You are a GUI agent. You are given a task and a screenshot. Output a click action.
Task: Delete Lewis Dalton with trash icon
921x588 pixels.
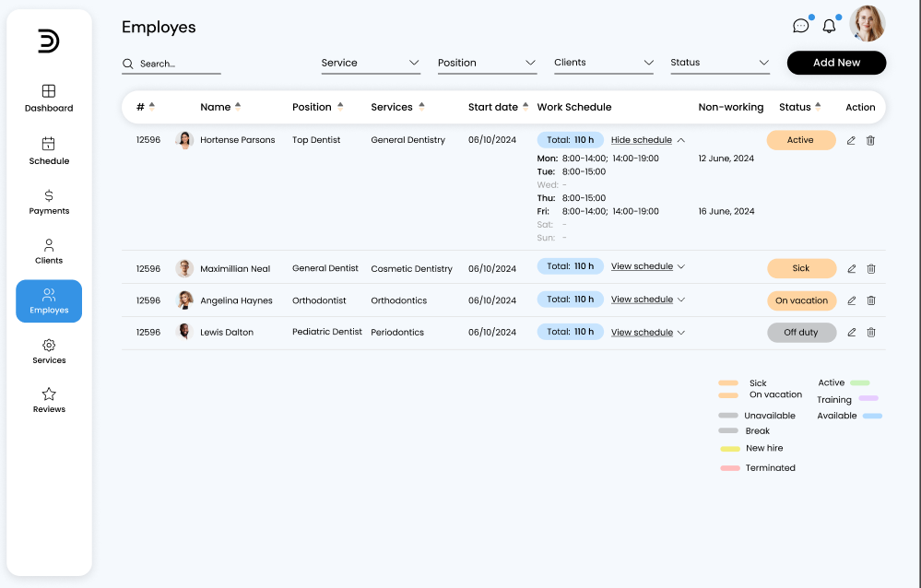tap(871, 332)
